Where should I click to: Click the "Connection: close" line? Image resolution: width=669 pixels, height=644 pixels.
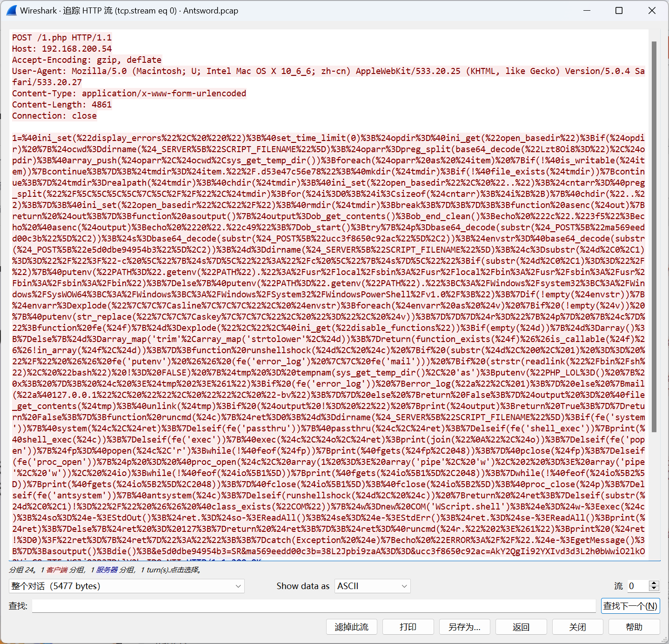pos(54,116)
